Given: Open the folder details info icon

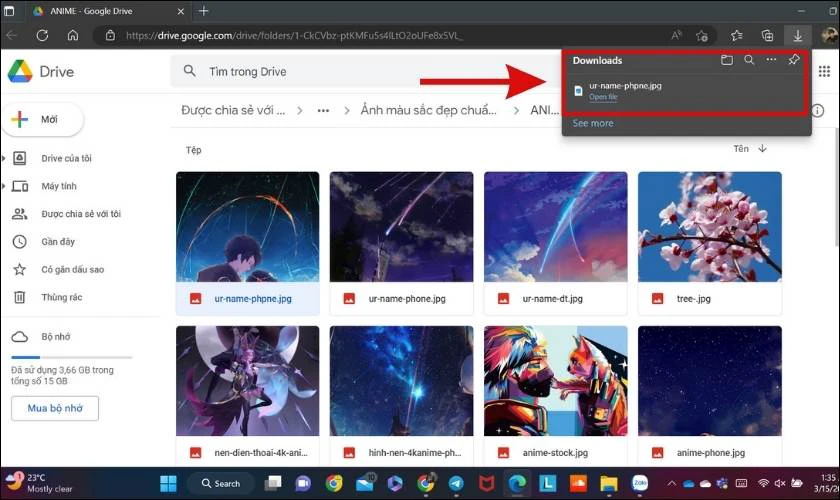Looking at the screenshot, I should (x=818, y=110).
